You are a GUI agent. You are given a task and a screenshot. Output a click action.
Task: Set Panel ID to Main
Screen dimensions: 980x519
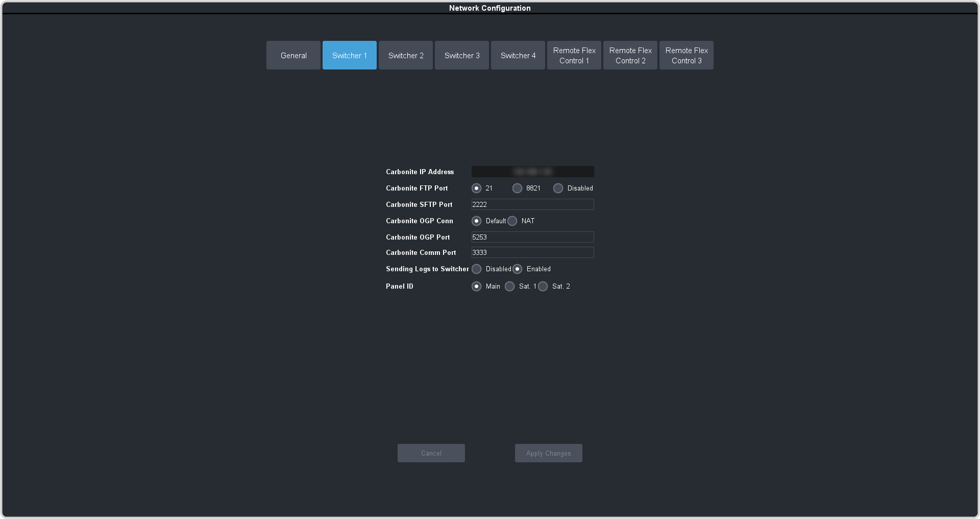click(476, 286)
